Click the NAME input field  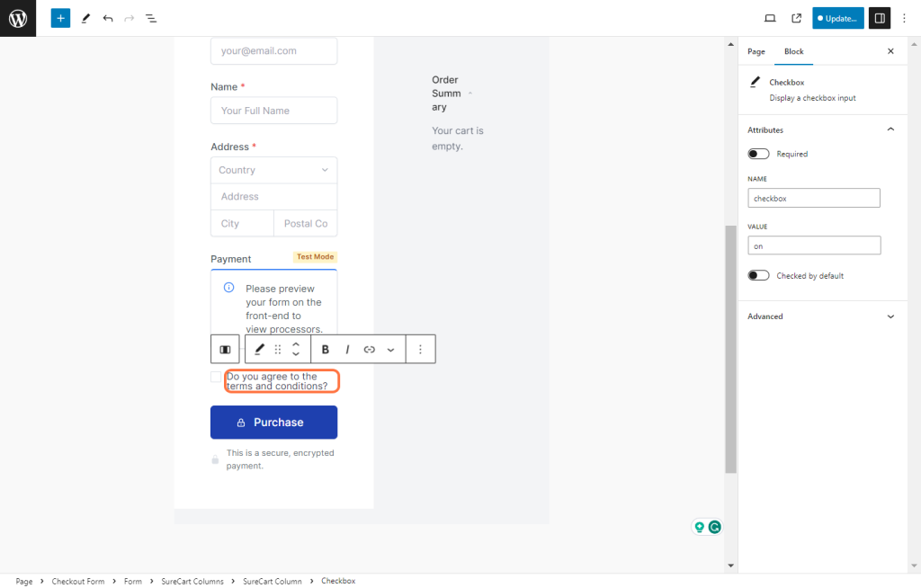(813, 198)
